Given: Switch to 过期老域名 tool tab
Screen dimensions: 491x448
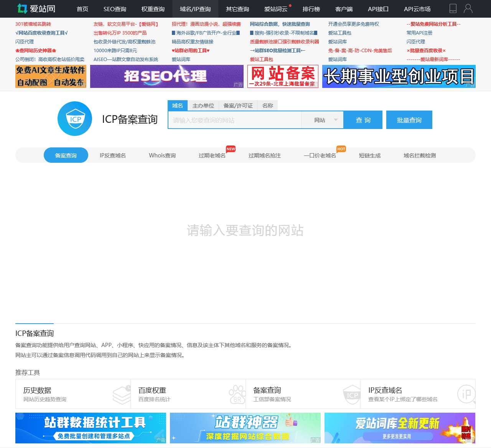Looking at the screenshot, I should pos(212,155).
